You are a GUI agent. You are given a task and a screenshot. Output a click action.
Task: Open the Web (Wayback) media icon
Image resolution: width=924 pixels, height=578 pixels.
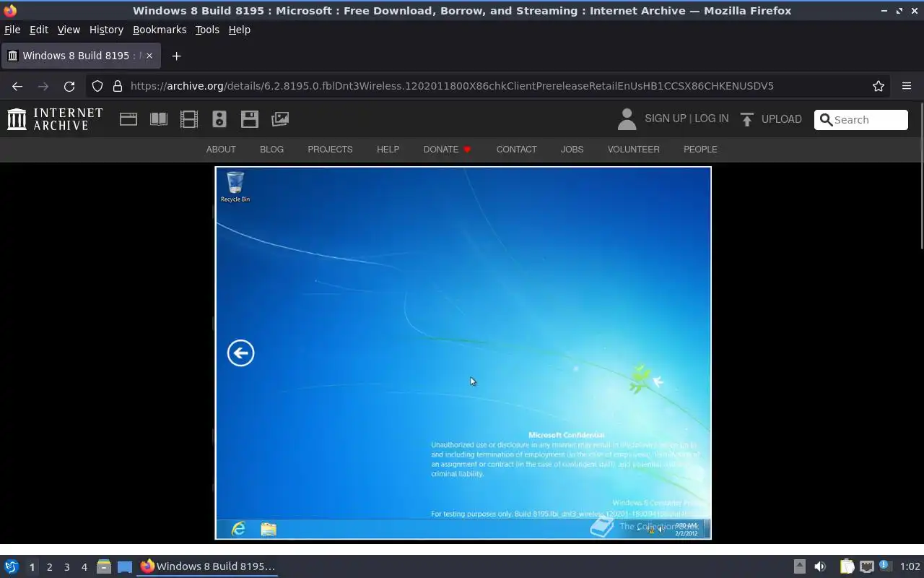128,119
